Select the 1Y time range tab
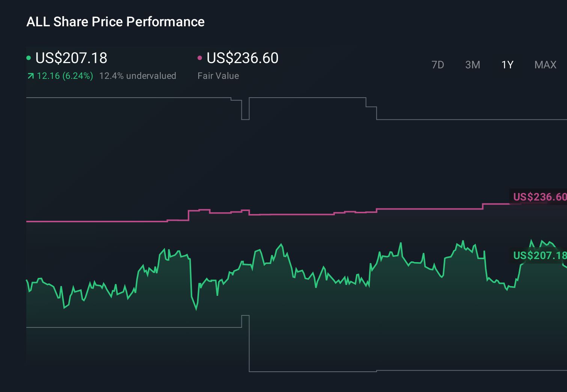This screenshot has width=567, height=392. point(507,65)
